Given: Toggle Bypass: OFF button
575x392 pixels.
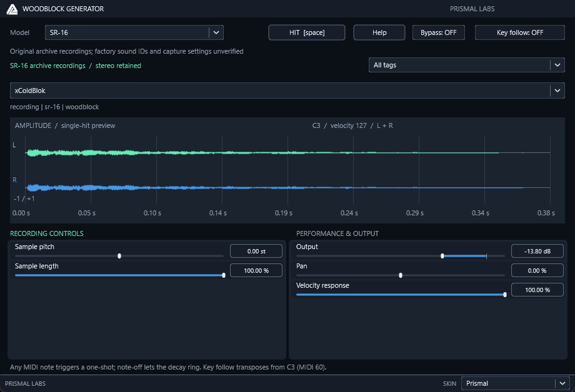Looking at the screenshot, I should [x=439, y=32].
